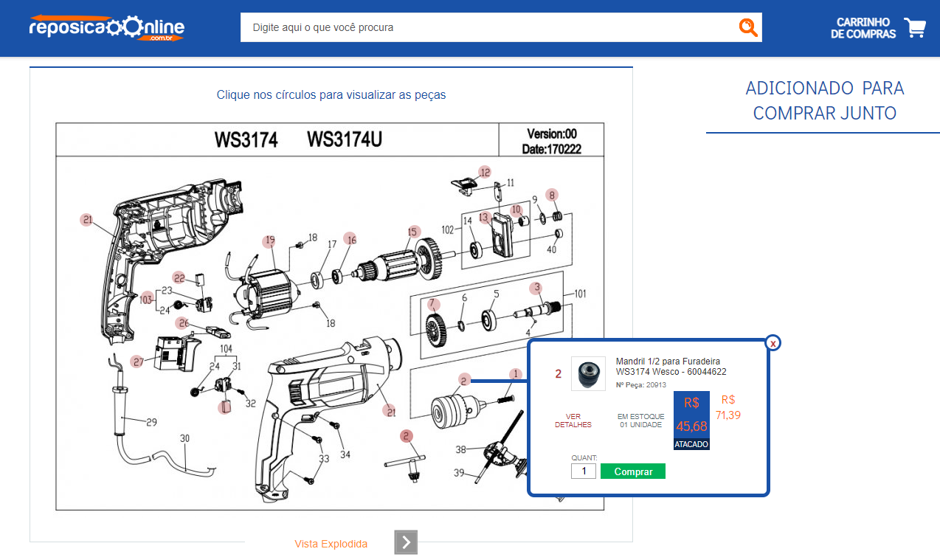
Task: Select part circle 15 on the armature
Action: [x=412, y=232]
